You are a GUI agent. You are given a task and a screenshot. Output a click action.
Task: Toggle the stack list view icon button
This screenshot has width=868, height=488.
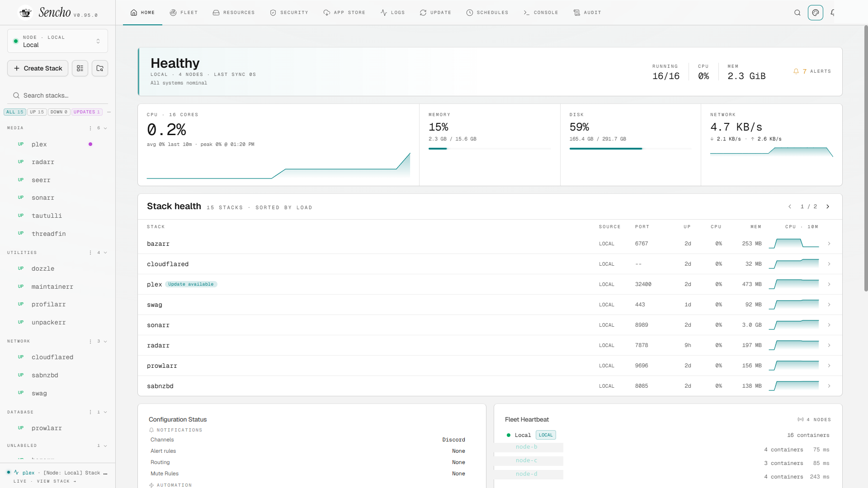[x=80, y=68]
